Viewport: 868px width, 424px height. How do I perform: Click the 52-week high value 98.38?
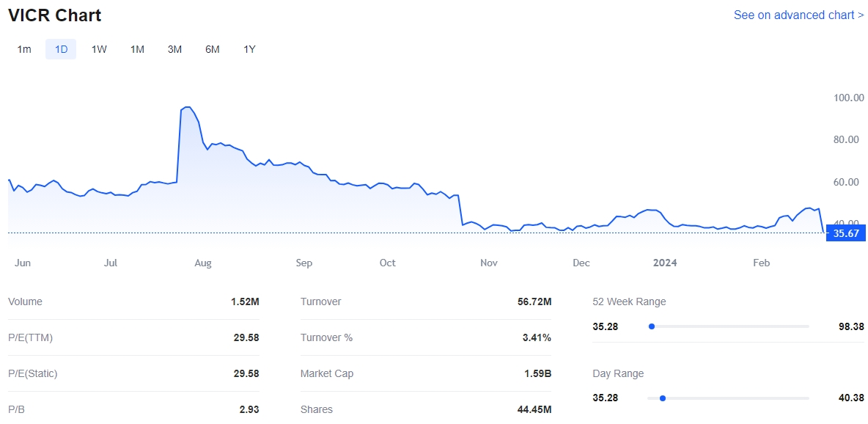tap(851, 326)
